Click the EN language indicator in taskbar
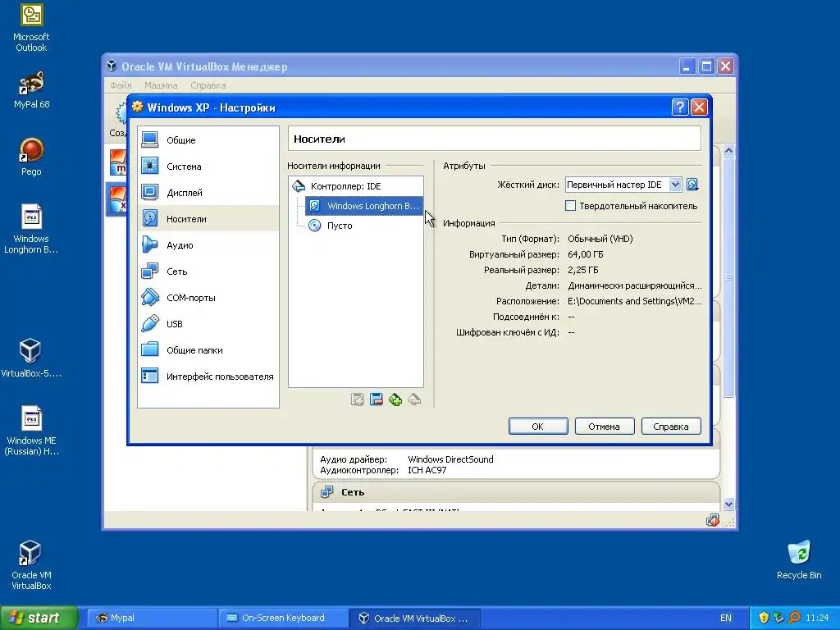 725,618
